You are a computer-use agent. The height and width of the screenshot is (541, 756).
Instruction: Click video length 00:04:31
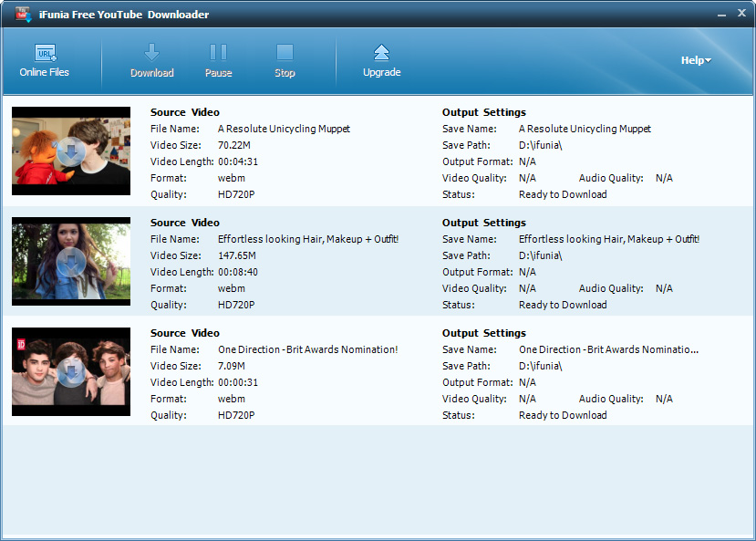tap(238, 161)
